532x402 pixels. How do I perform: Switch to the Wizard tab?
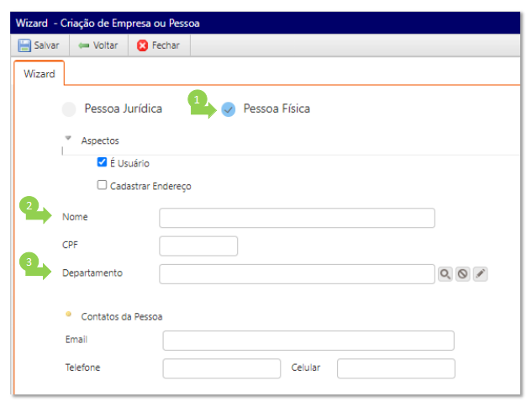40,74
